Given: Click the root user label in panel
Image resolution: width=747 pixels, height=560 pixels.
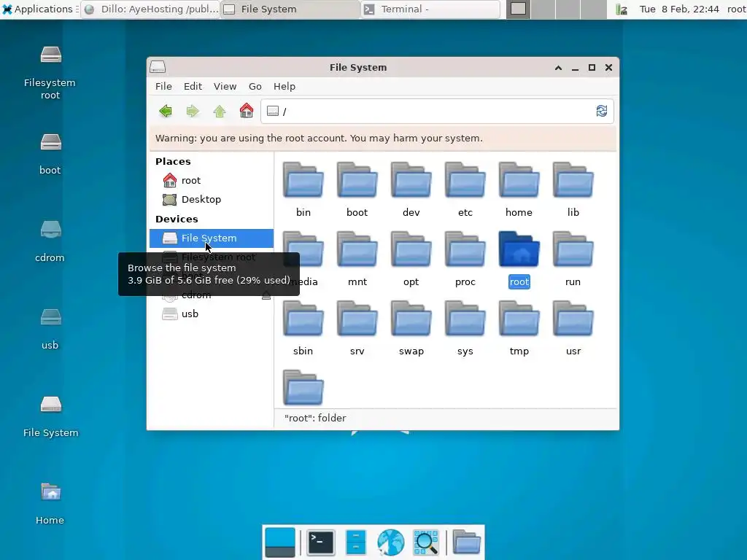Looking at the screenshot, I should coord(736,9).
